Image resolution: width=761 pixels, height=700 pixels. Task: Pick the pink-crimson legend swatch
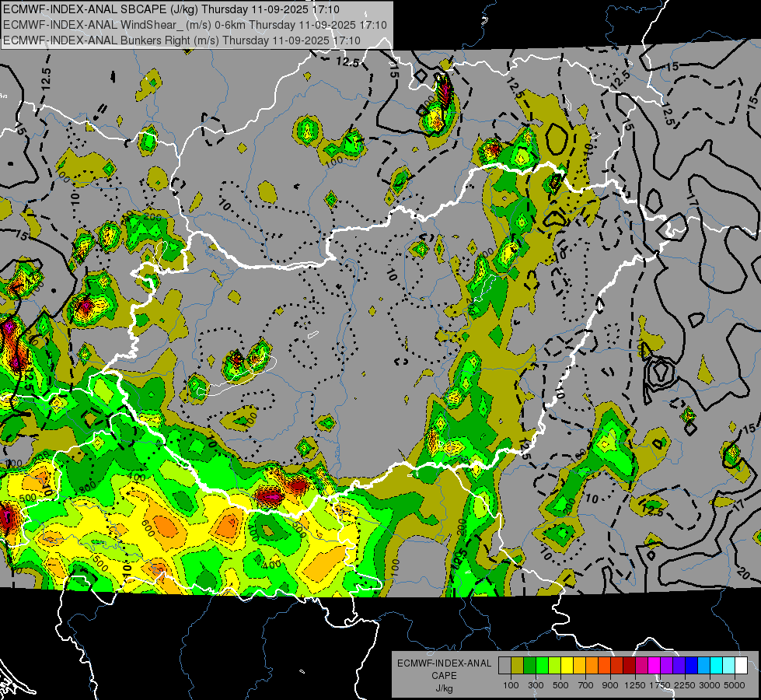coord(641,665)
